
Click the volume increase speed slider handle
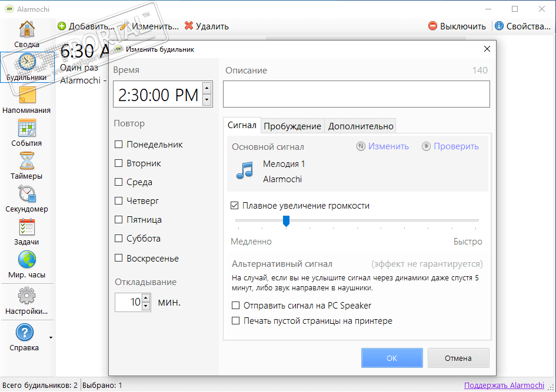286,220
